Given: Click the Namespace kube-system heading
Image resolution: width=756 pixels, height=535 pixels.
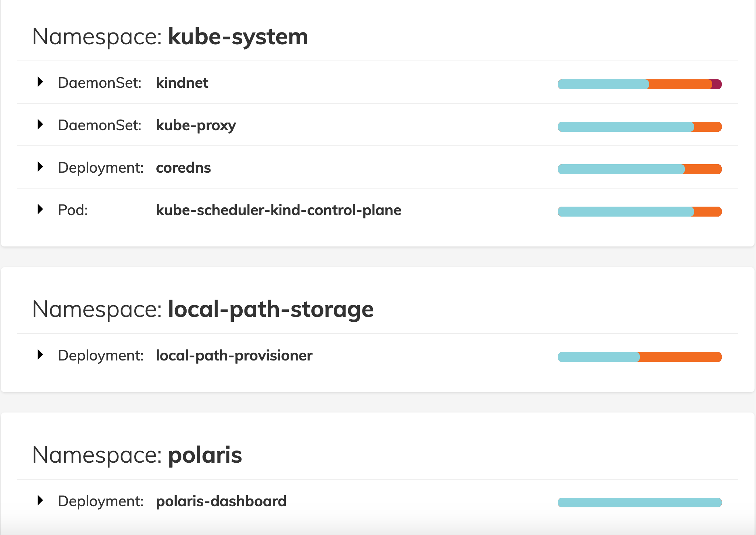Looking at the screenshot, I should [170, 37].
